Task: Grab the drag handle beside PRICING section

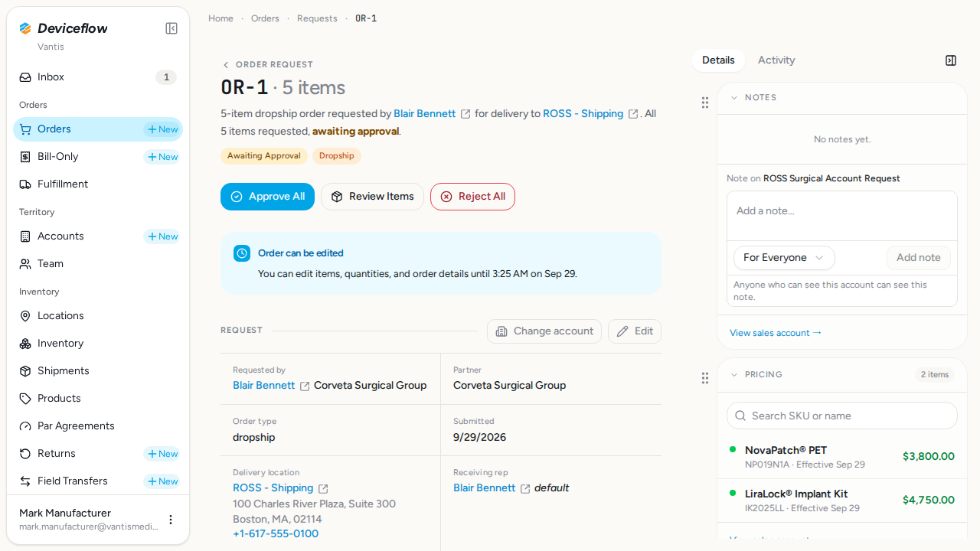Action: point(705,378)
